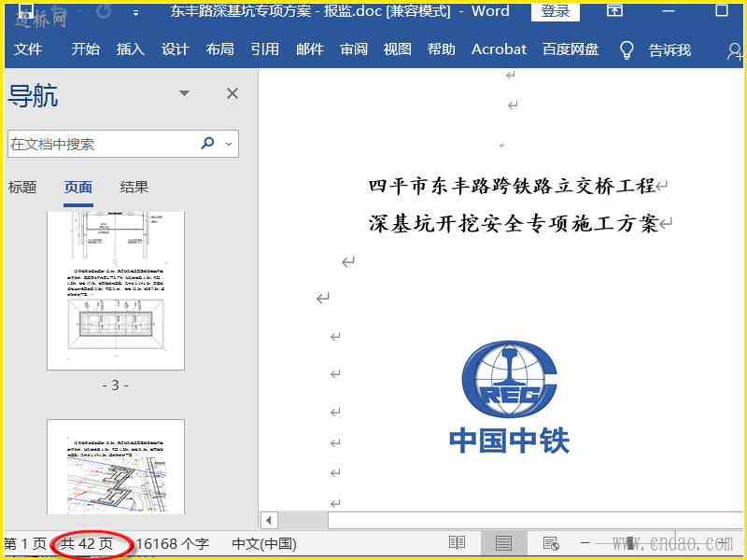Switch to the 标题 navigation tab
The width and height of the screenshot is (747, 560).
(22, 188)
